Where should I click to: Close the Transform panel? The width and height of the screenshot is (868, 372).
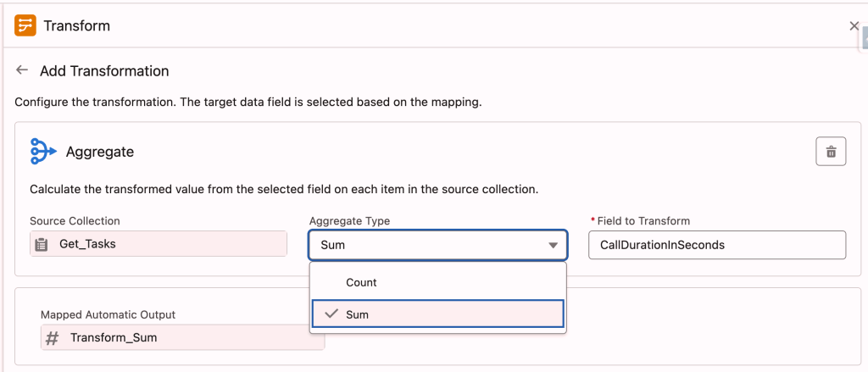[x=854, y=26]
